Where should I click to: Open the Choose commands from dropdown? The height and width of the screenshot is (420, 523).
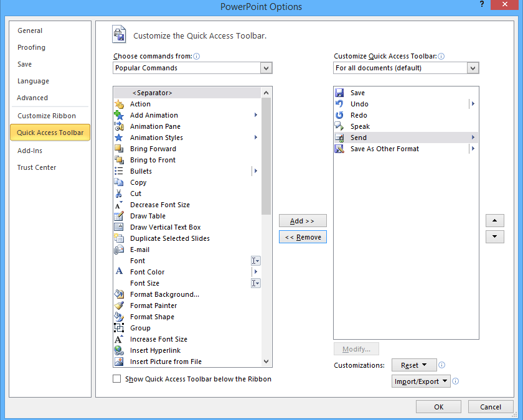(266, 68)
